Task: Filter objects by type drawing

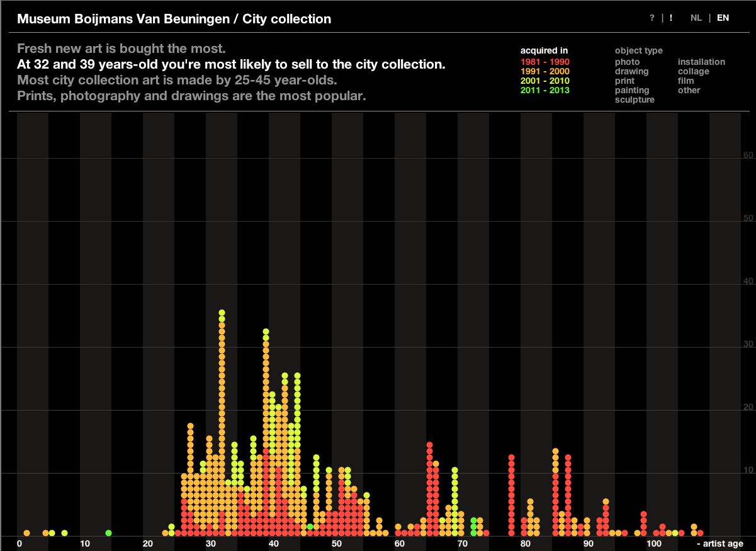Action: point(631,71)
